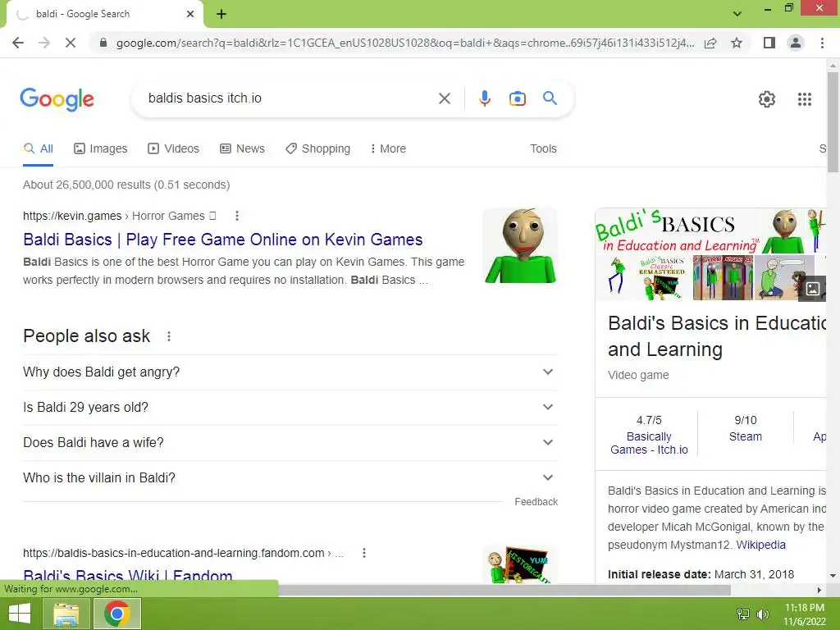This screenshot has height=630, width=840.
Task: Switch to the News tab
Action: click(243, 149)
